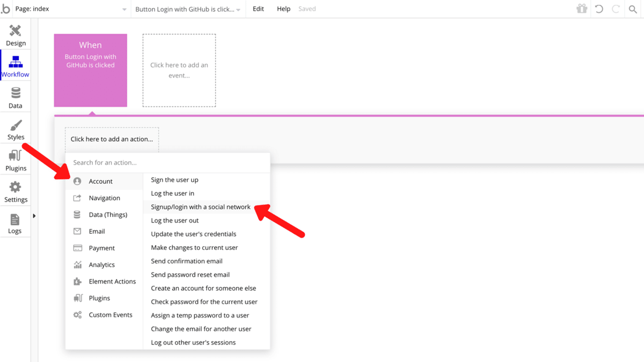Screen dimensions: 644x362
Task: Click the Saved status text
Action: (x=307, y=9)
